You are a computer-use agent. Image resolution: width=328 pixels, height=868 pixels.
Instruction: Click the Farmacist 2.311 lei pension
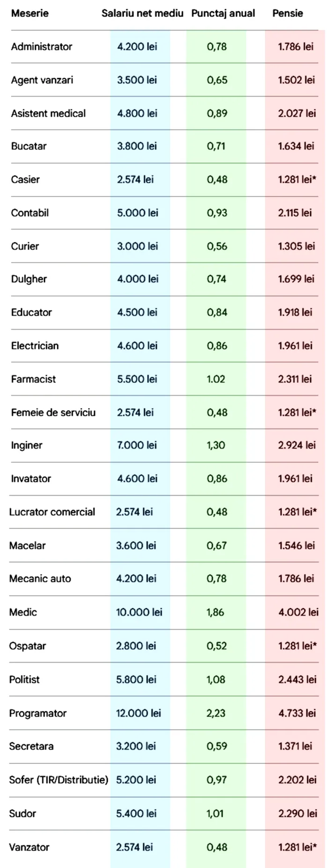(295, 379)
